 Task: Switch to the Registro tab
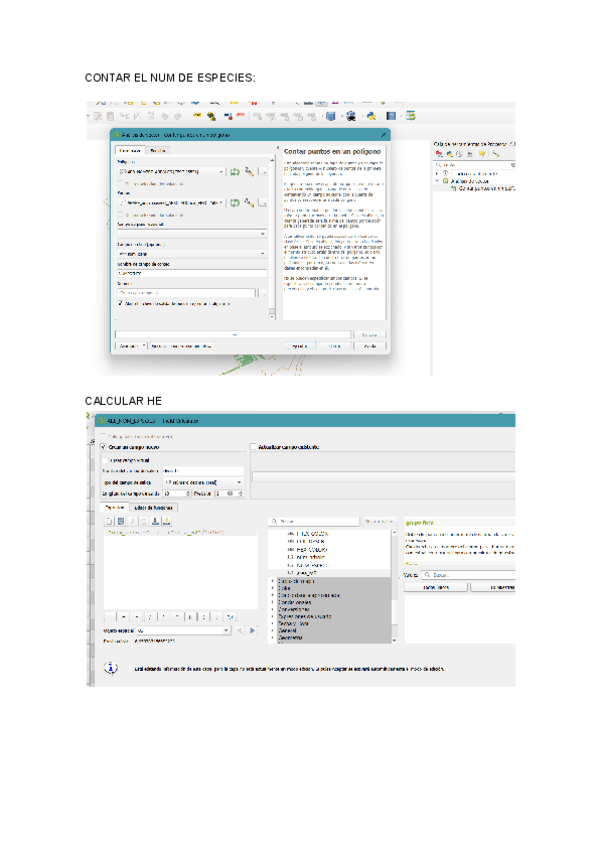pyautogui.click(x=157, y=150)
